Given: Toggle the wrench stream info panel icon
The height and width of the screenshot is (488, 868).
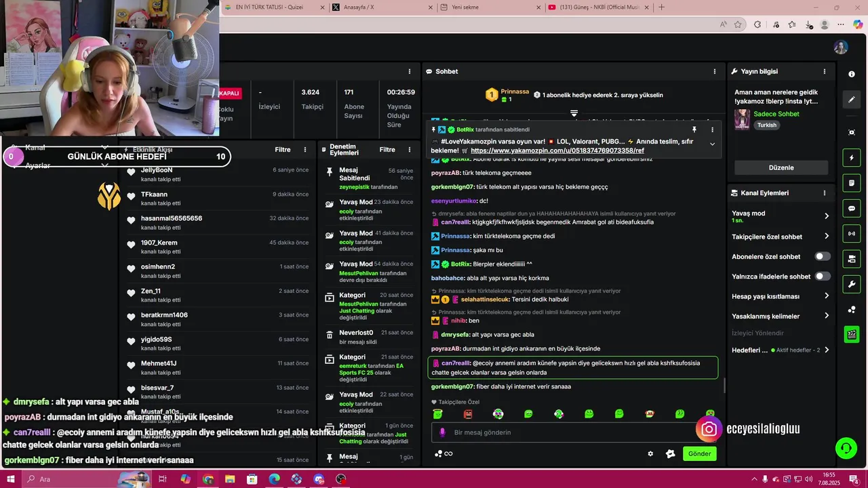Looking at the screenshot, I should coord(852,284).
